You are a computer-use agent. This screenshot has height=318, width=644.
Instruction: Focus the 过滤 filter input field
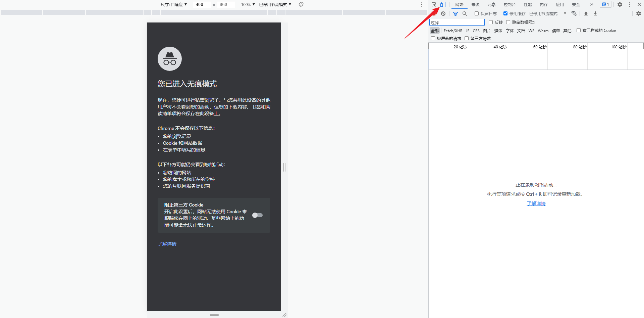coord(457,22)
